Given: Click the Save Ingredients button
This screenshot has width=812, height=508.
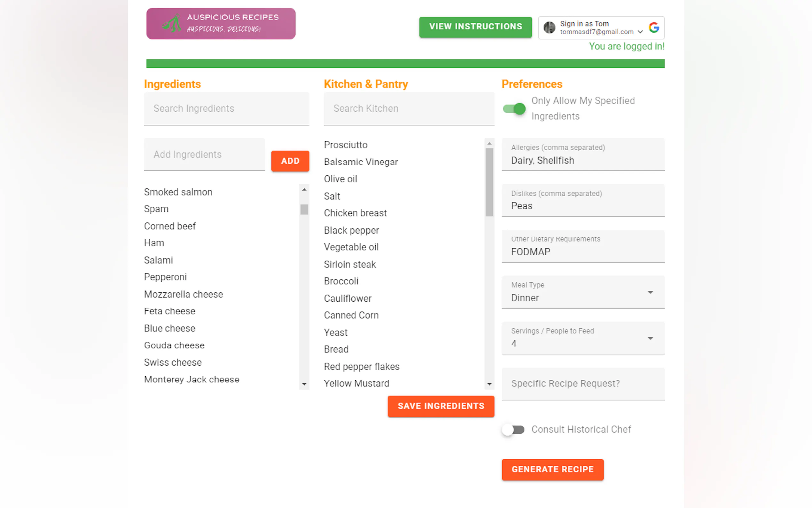Looking at the screenshot, I should (x=441, y=406).
